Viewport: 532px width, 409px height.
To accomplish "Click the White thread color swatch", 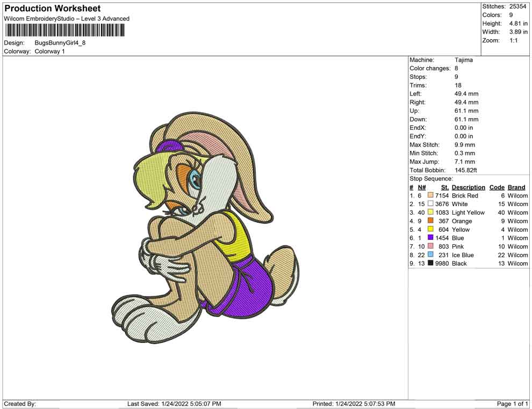I will coord(430,203).
